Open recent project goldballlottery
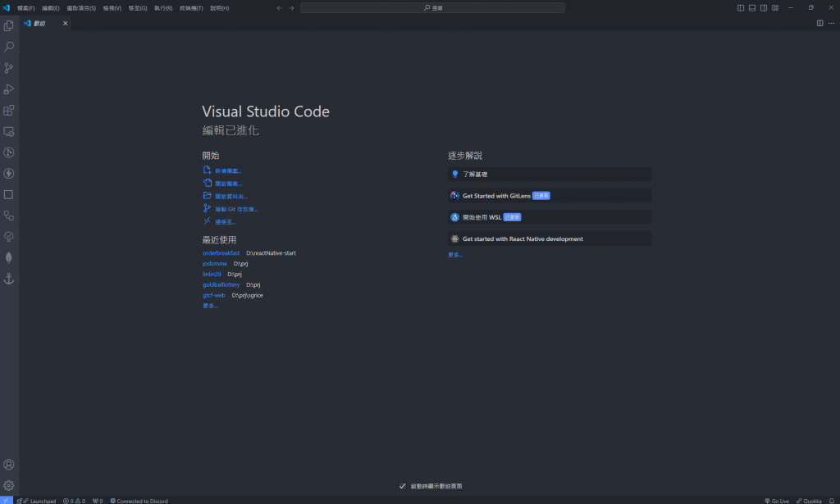840x504 pixels. [x=221, y=284]
